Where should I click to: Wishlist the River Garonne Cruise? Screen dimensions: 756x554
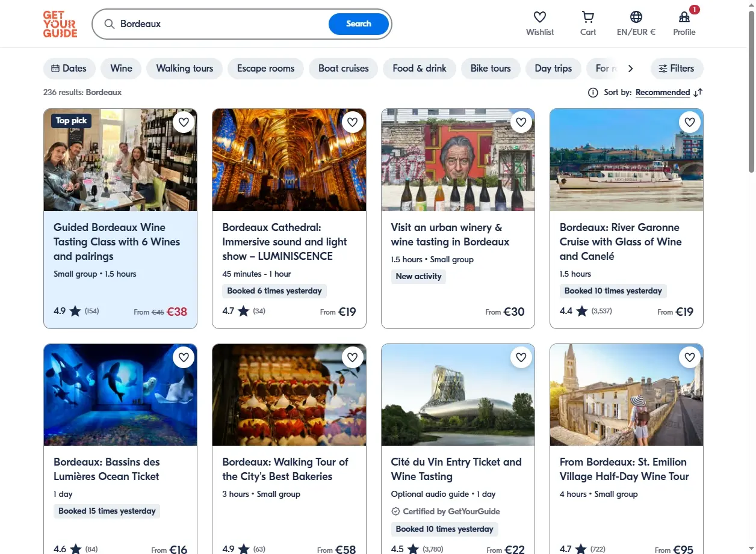pos(690,123)
